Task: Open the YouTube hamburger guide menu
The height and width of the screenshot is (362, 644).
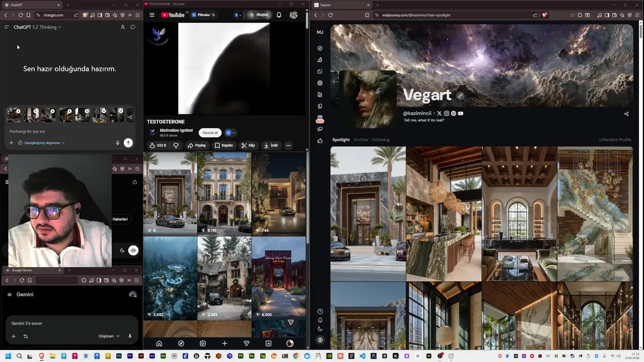Action: coord(152,15)
